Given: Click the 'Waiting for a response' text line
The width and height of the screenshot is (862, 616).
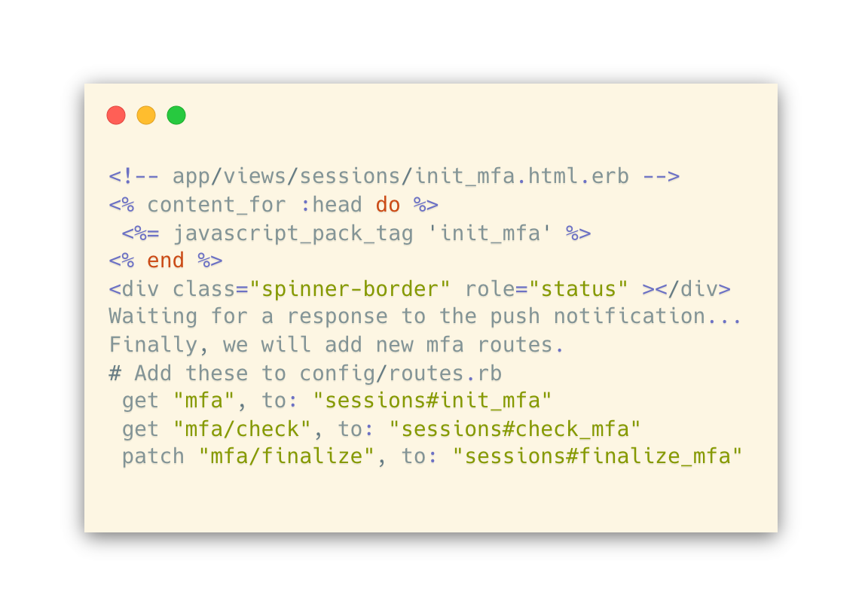Looking at the screenshot, I should point(426,316).
